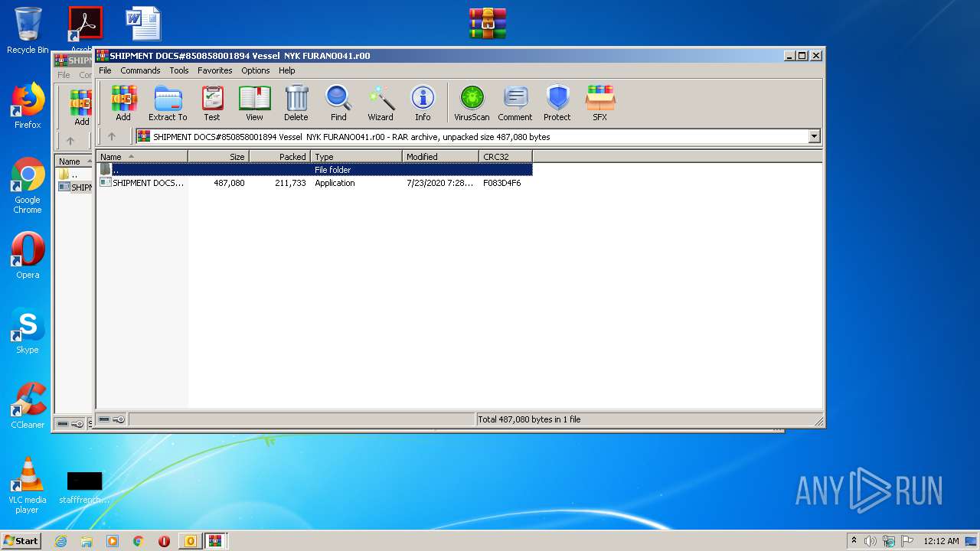Image resolution: width=980 pixels, height=551 pixels.
Task: Open CCleaner desktop shortcut
Action: tap(28, 406)
